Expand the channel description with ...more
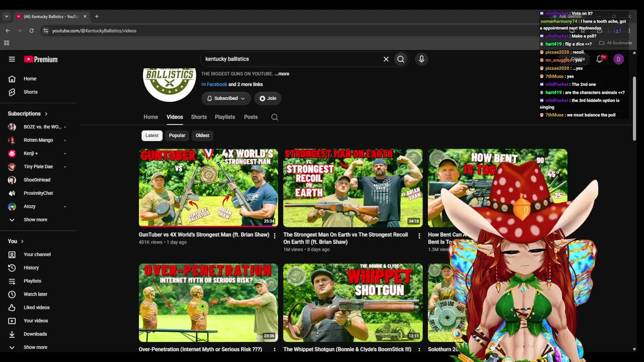This screenshot has width=644, height=362. (x=282, y=74)
